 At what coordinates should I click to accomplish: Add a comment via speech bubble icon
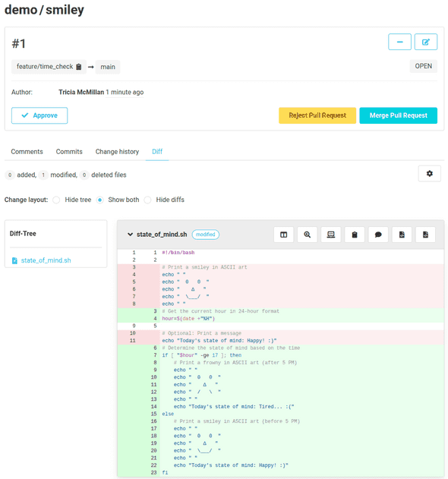[x=378, y=235]
